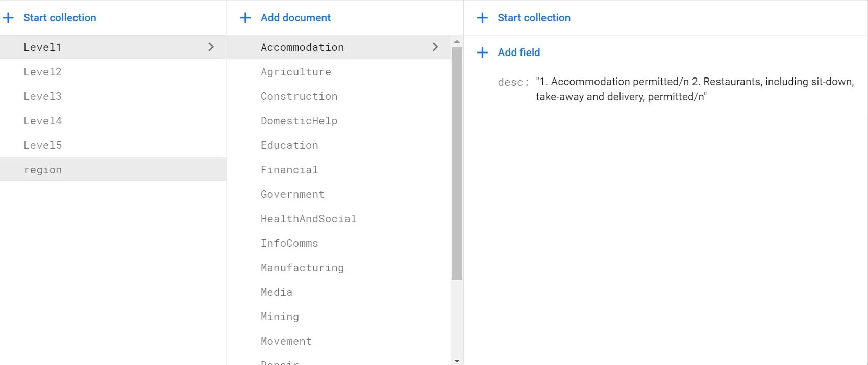The width and height of the screenshot is (868, 365).
Task: Open the Level2 collection
Action: (43, 72)
